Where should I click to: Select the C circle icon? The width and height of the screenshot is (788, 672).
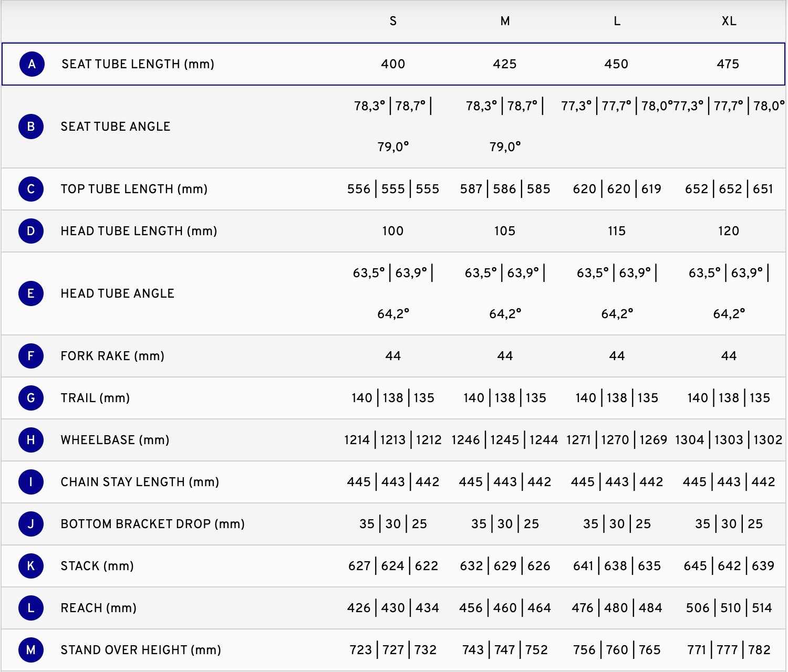(31, 189)
